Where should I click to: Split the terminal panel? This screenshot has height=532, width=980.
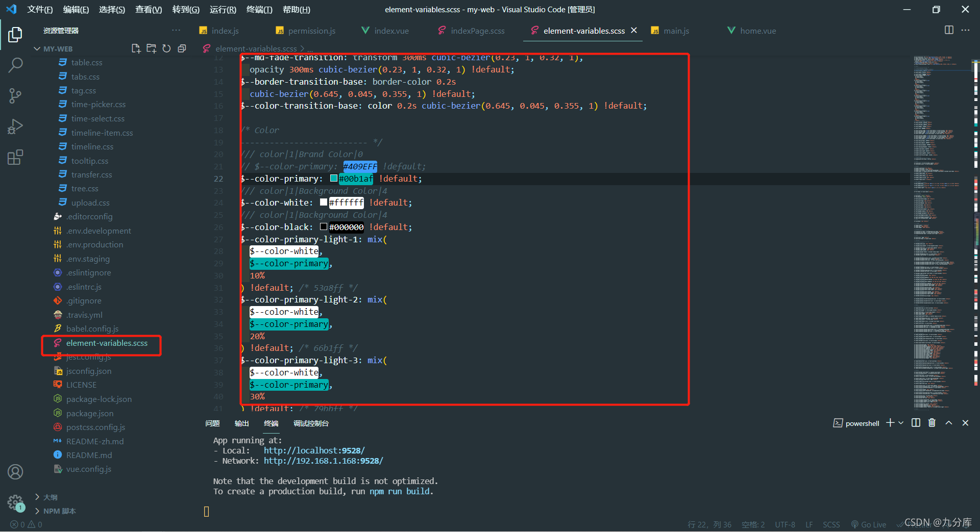[916, 423]
